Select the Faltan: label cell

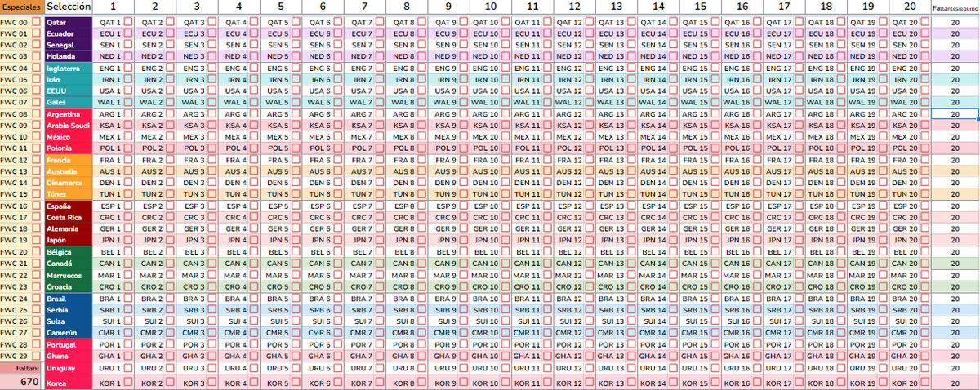pos(21,368)
